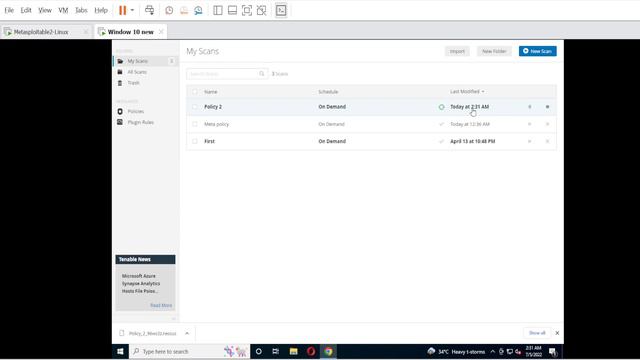Toggle the thumbnail bar view
640x360 pixels.
[232, 11]
